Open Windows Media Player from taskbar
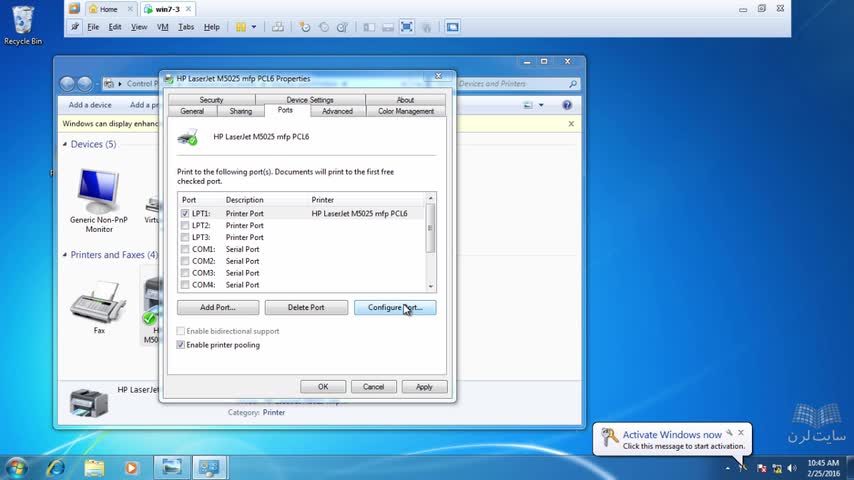Image resolution: width=854 pixels, height=480 pixels. pyautogui.click(x=131, y=468)
